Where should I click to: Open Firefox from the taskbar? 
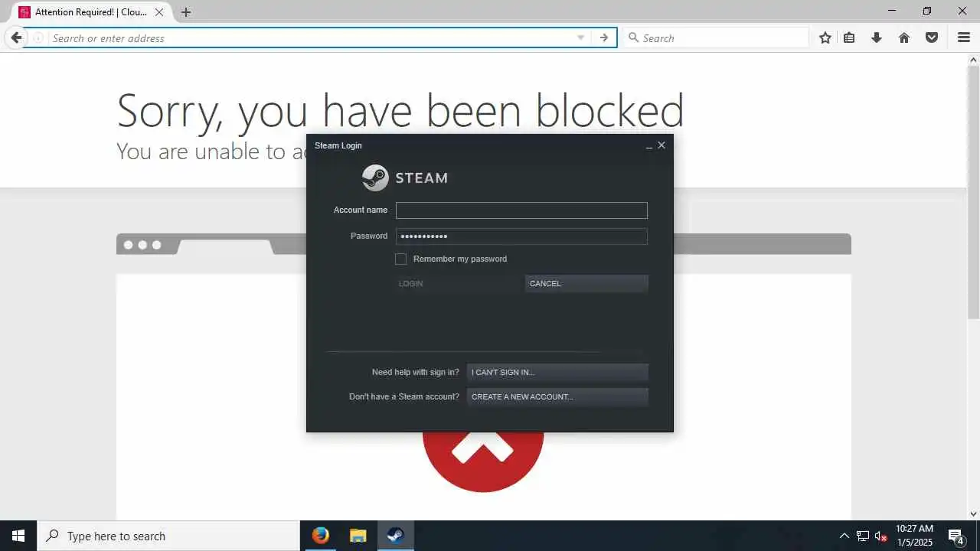(x=321, y=536)
